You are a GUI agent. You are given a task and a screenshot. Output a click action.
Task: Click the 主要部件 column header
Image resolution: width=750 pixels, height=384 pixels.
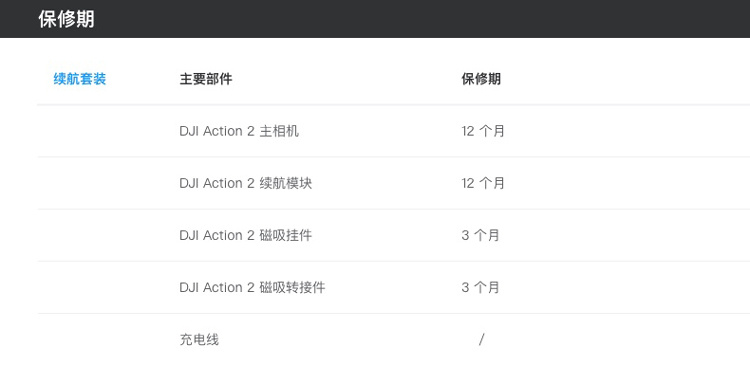point(206,79)
